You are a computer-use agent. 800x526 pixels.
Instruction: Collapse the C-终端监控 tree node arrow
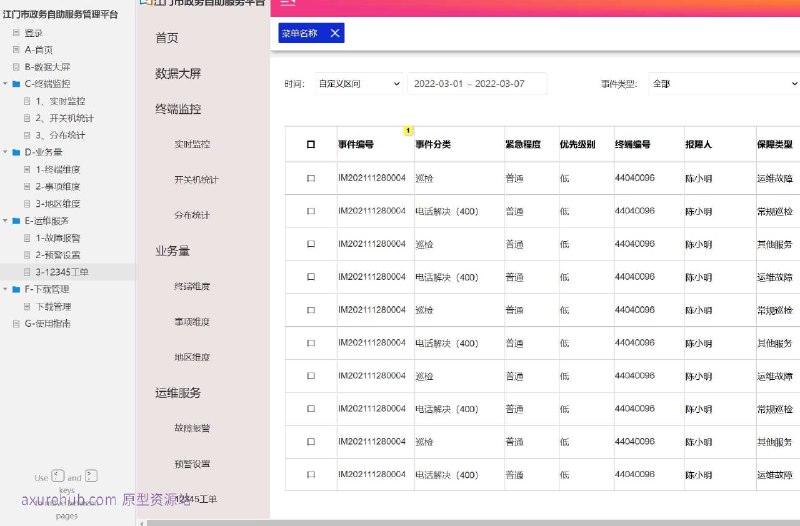click(5, 84)
